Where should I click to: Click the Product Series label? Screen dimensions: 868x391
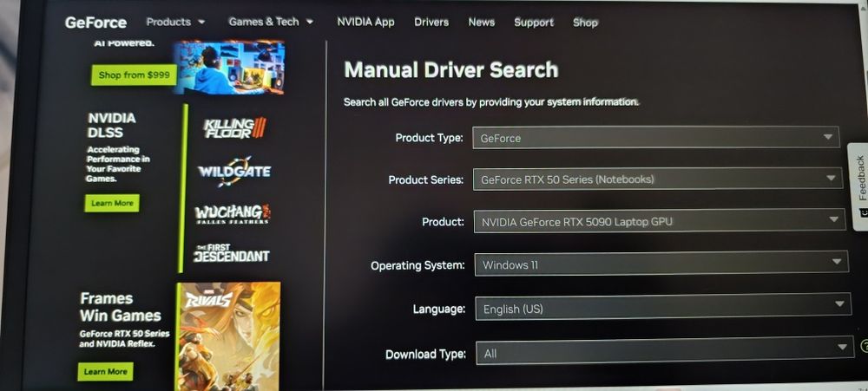coord(425,179)
